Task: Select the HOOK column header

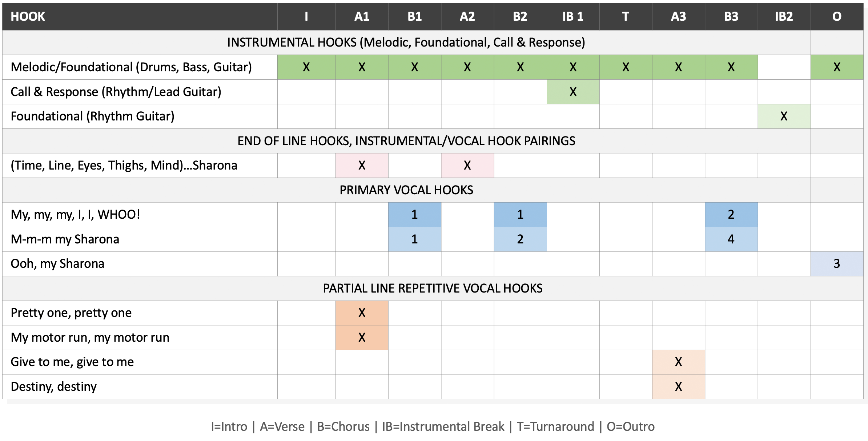Action: pyautogui.click(x=28, y=17)
